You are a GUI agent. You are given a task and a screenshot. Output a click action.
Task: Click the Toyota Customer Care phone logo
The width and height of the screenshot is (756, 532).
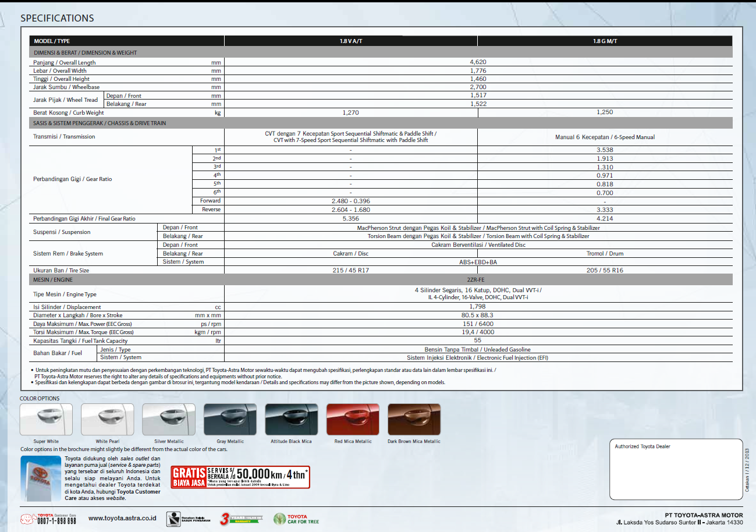tap(49, 519)
